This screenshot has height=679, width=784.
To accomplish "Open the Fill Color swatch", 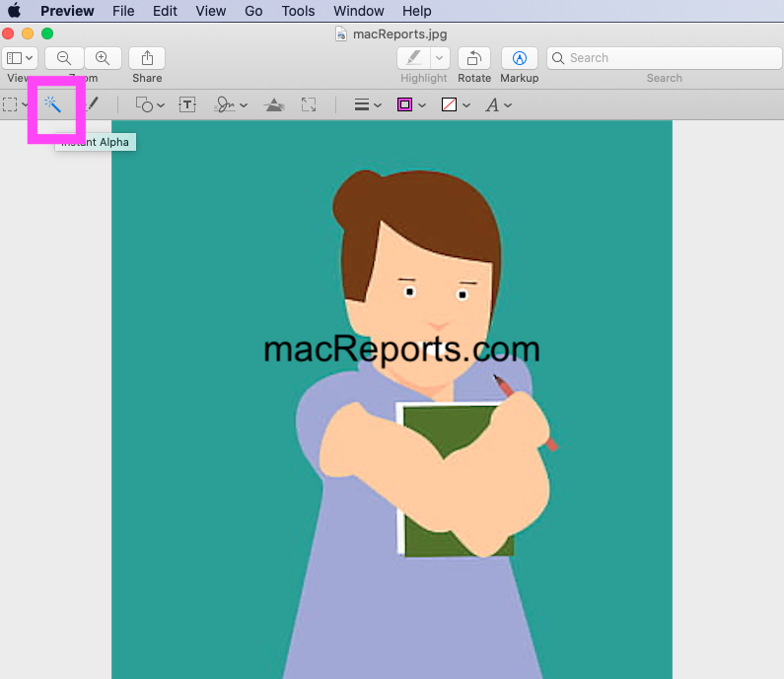I will tap(449, 104).
